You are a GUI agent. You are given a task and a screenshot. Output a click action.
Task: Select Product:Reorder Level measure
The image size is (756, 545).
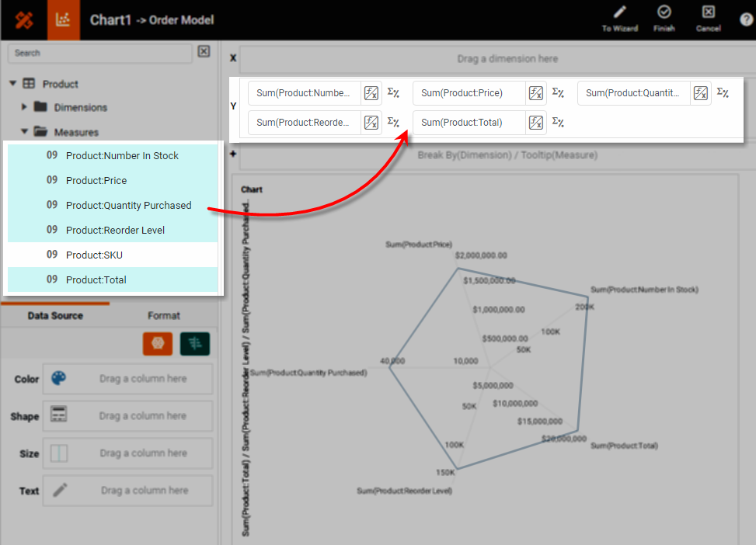pos(115,230)
